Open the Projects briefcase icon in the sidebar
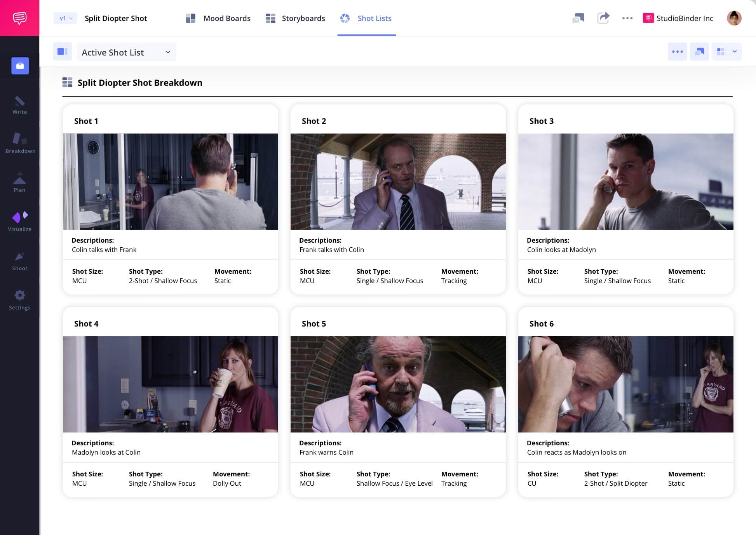Image resolution: width=756 pixels, height=535 pixels. [x=20, y=66]
